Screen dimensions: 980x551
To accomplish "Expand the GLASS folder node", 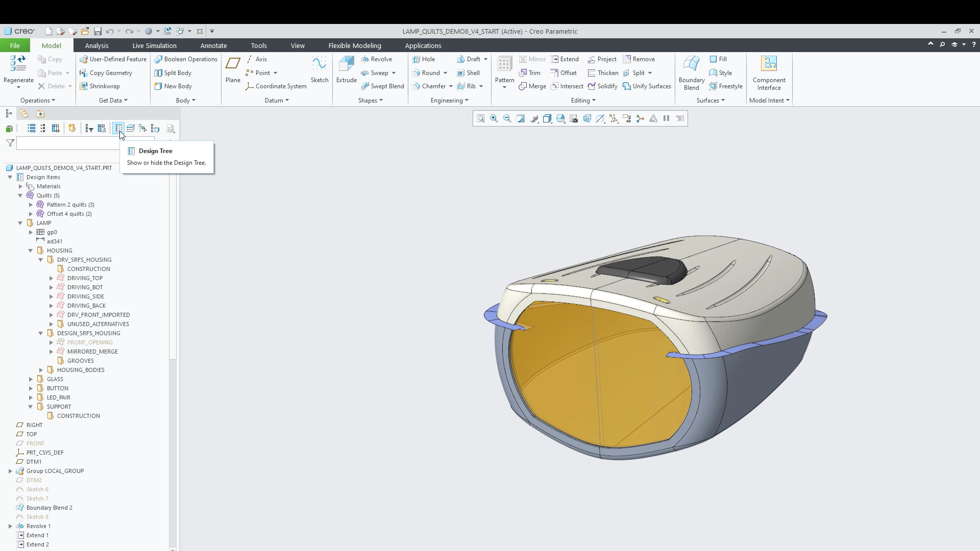I will [x=31, y=379].
